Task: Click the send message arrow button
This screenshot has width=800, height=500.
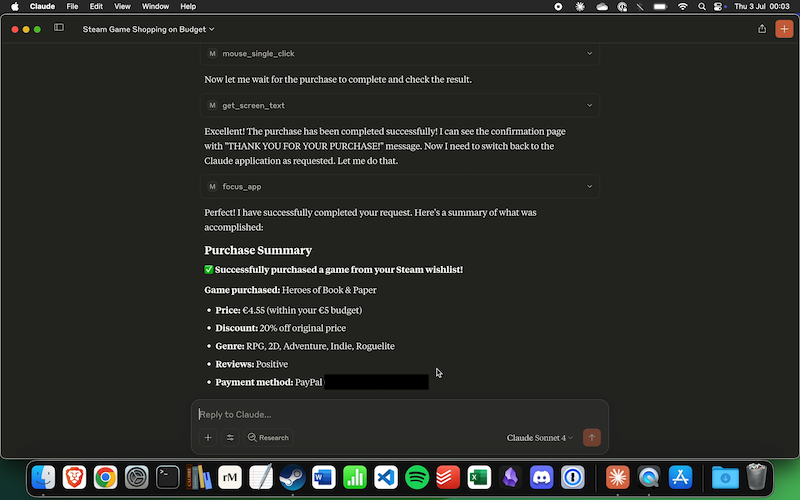Action: click(x=591, y=437)
